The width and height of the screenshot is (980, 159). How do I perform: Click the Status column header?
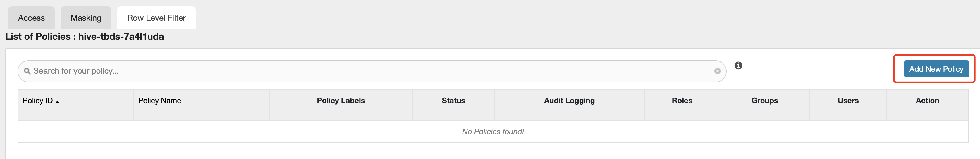(453, 101)
